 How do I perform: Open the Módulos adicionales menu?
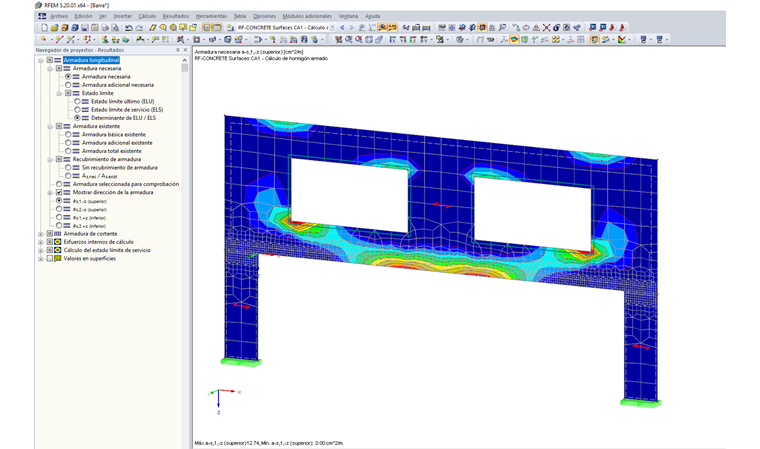[307, 16]
